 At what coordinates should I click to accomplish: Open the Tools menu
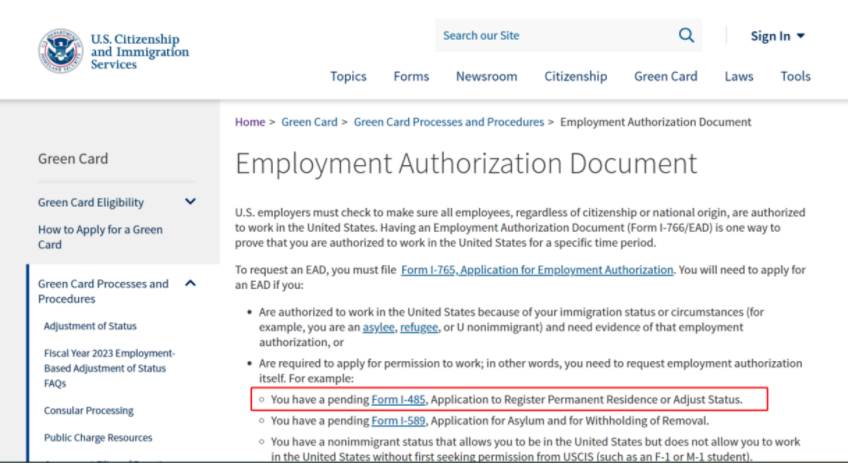pyautogui.click(x=795, y=76)
